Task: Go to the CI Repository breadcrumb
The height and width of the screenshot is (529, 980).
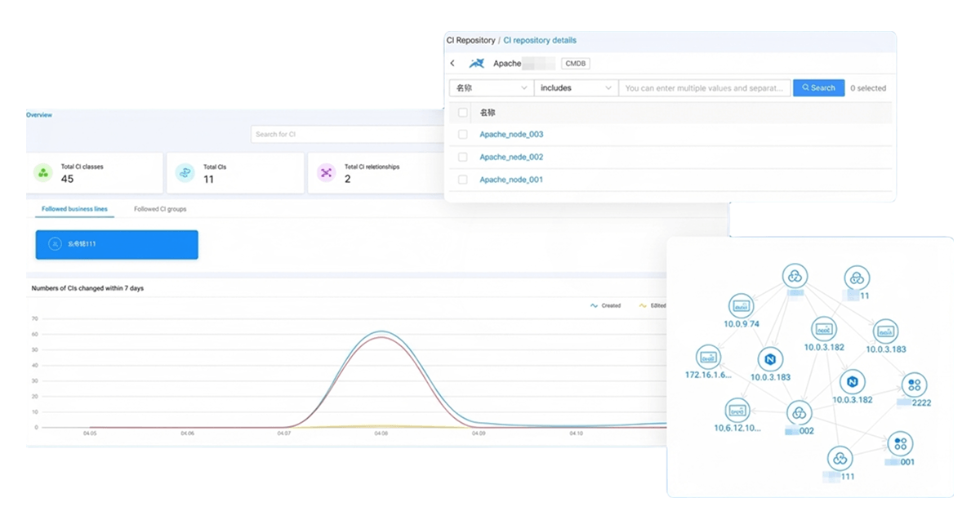Action: [x=470, y=40]
